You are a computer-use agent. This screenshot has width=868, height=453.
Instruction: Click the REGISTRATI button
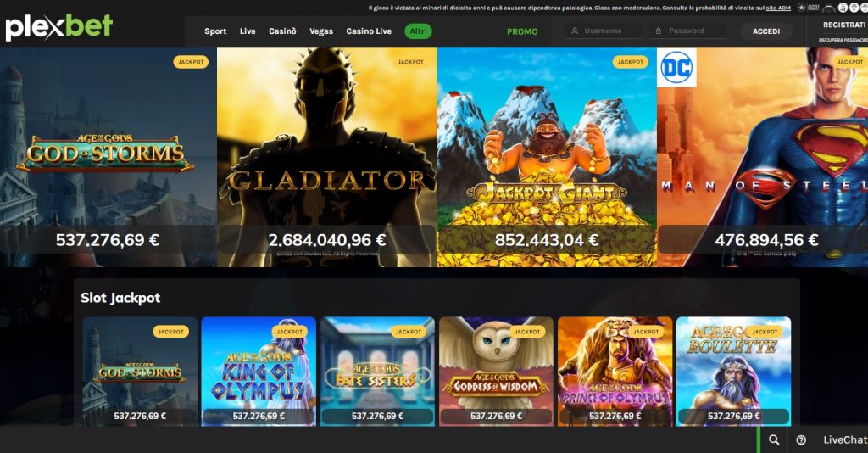point(844,25)
